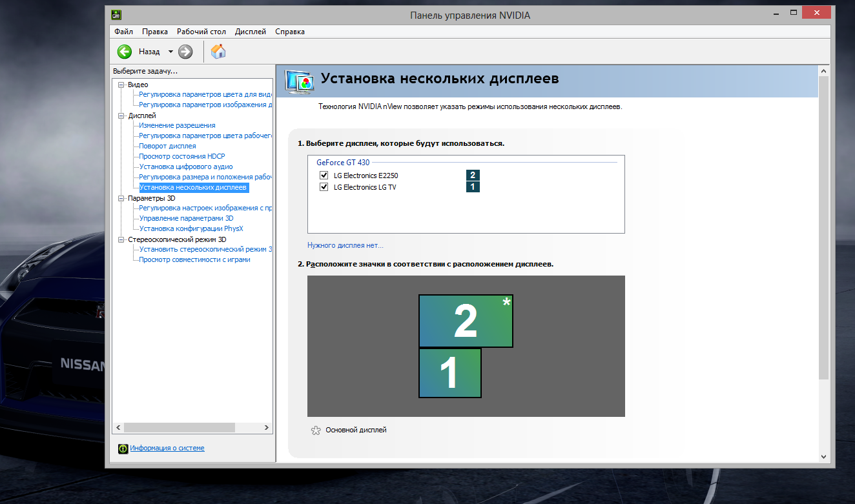Click the primary display star legend icon
855x504 pixels.
coord(315,430)
